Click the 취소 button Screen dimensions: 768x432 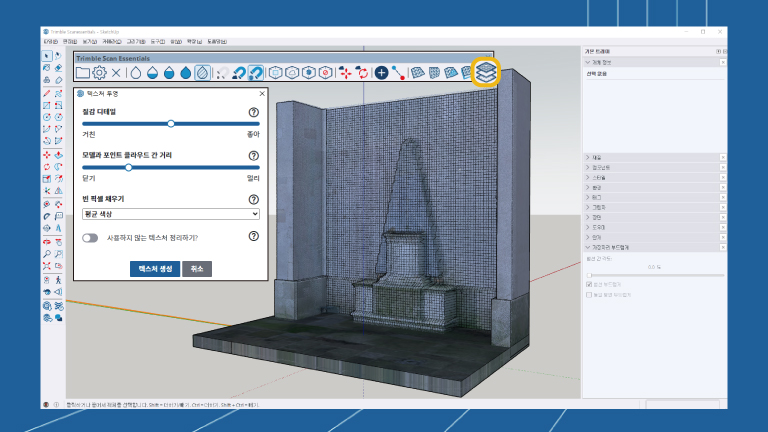pyautogui.click(x=197, y=269)
